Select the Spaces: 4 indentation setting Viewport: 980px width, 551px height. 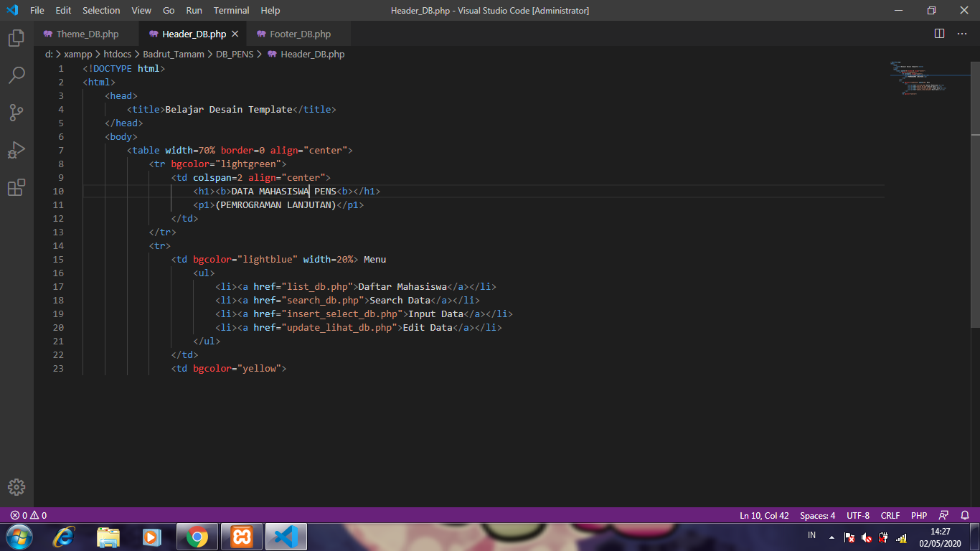pyautogui.click(x=818, y=515)
